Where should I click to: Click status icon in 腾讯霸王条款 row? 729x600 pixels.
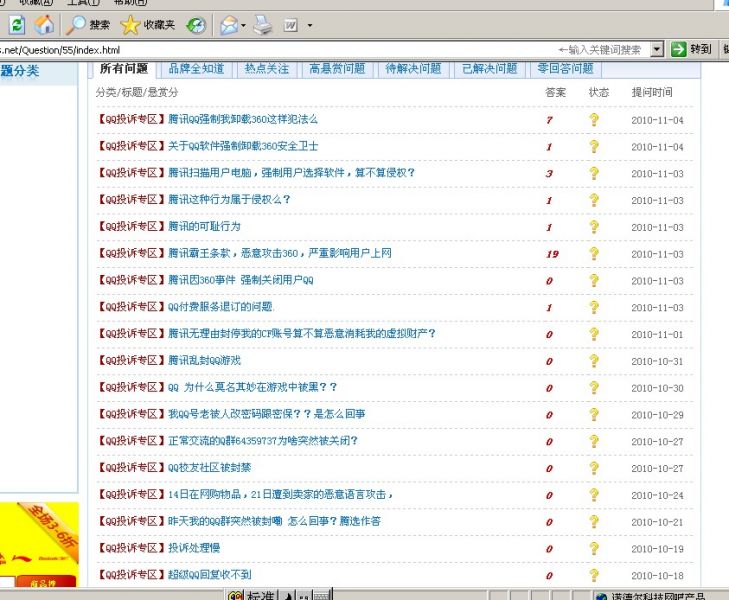click(594, 254)
